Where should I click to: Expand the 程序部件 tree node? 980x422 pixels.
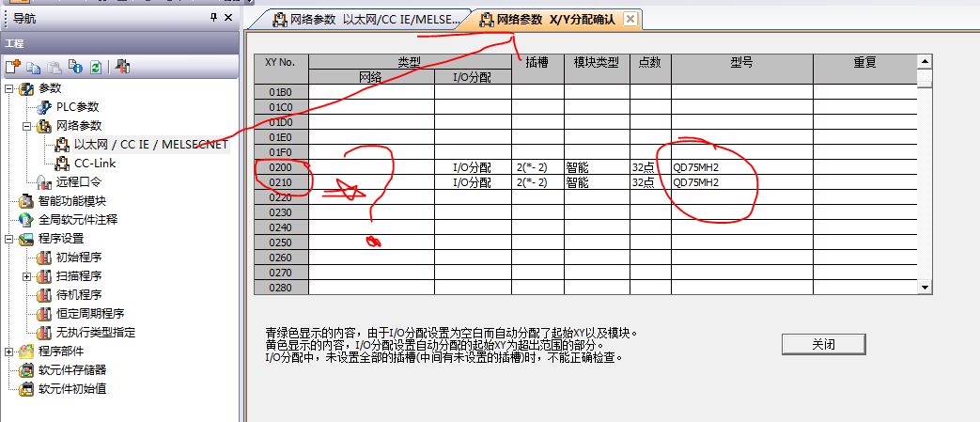(9, 352)
